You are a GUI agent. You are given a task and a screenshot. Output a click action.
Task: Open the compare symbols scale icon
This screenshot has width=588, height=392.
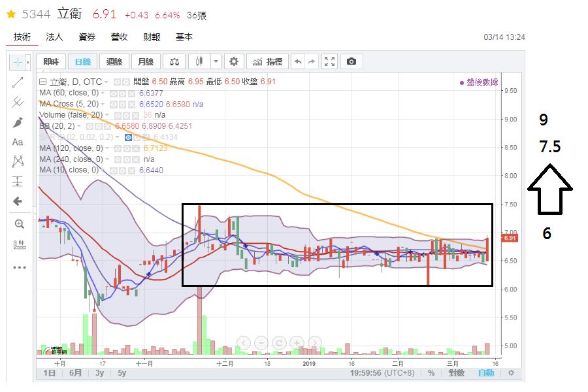point(174,61)
